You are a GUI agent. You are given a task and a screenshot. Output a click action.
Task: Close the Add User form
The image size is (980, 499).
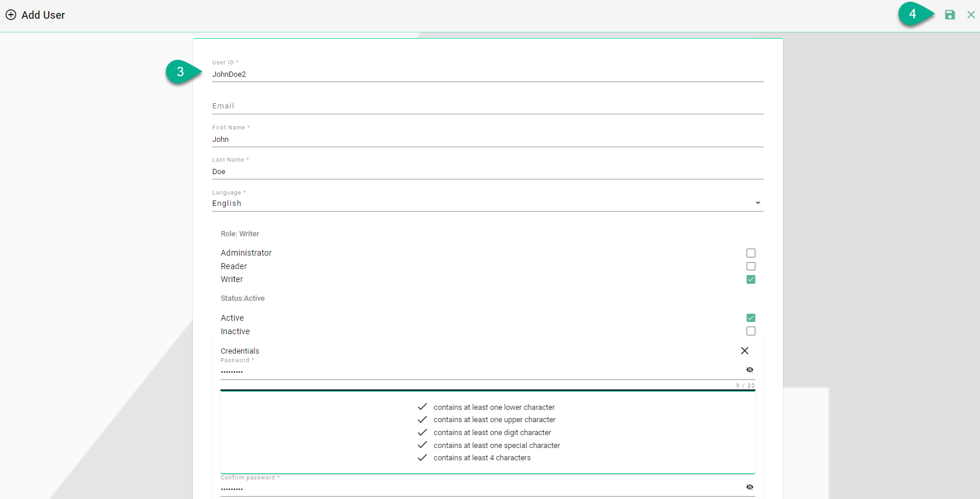pos(971,15)
